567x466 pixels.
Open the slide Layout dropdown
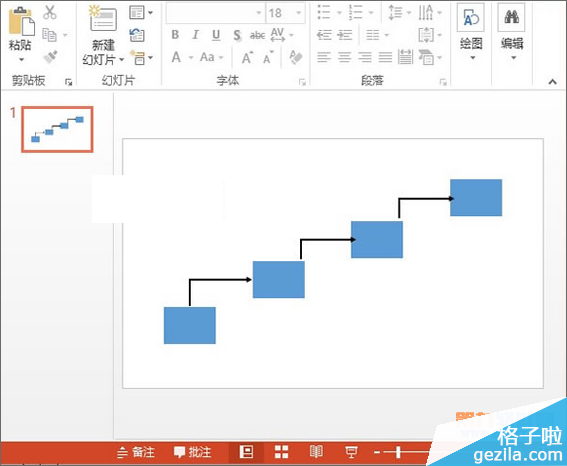(141, 13)
